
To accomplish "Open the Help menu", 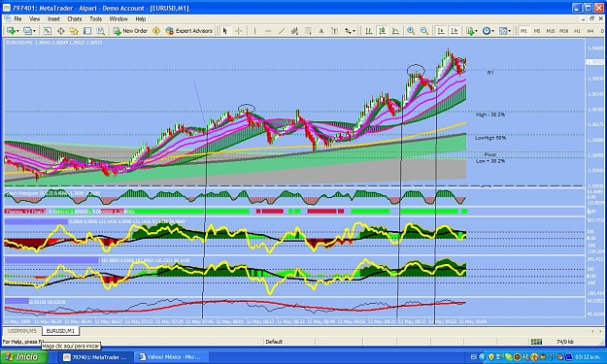I will (141, 18).
